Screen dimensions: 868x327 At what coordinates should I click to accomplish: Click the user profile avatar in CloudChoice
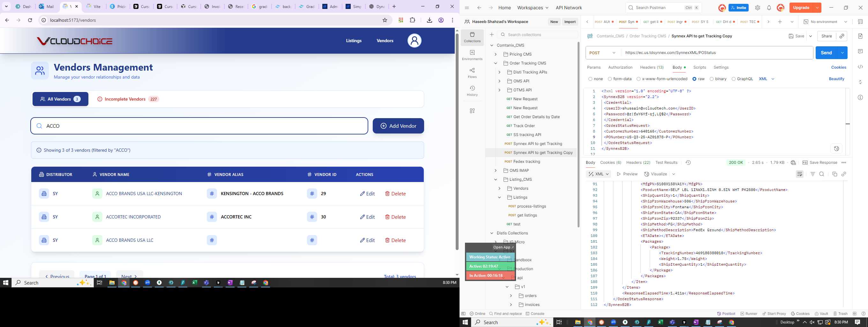(414, 41)
